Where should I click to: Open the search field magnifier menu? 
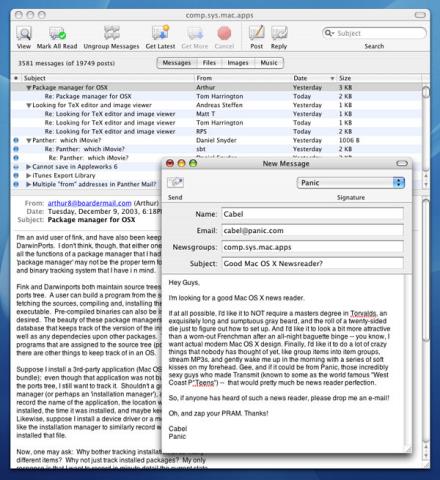[x=329, y=33]
